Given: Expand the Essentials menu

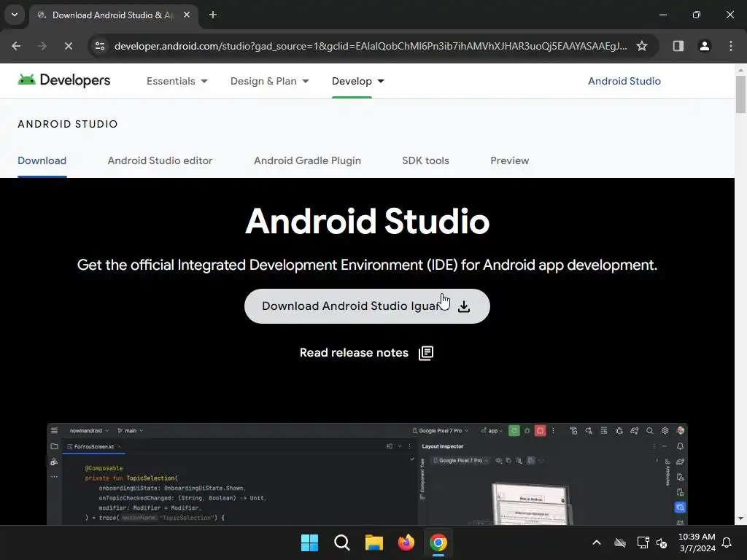Looking at the screenshot, I should point(177,81).
